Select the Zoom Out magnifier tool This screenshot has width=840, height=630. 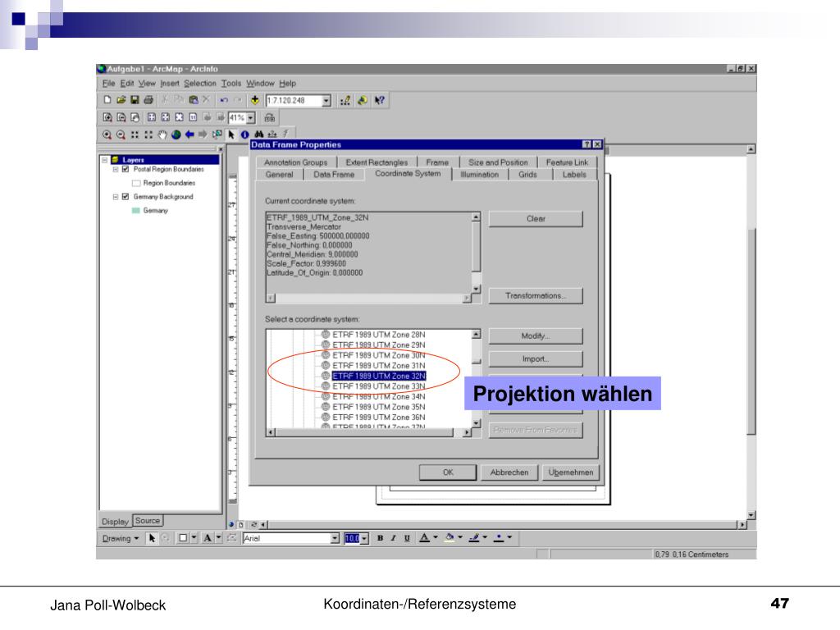[121, 135]
